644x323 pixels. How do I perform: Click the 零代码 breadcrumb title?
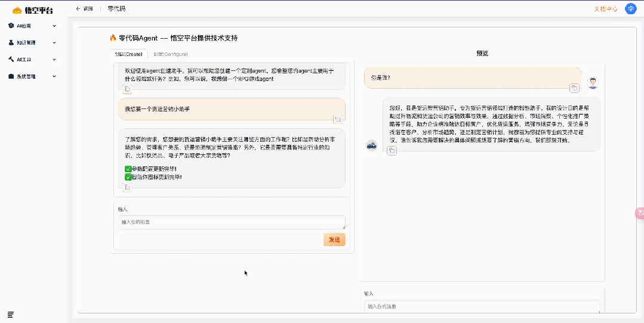tap(116, 8)
